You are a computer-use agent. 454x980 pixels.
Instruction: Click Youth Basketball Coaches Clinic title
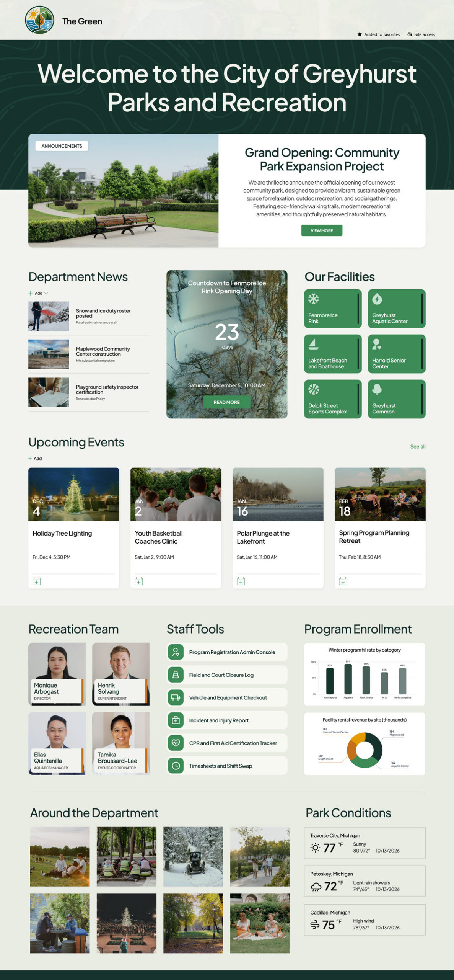tap(159, 537)
